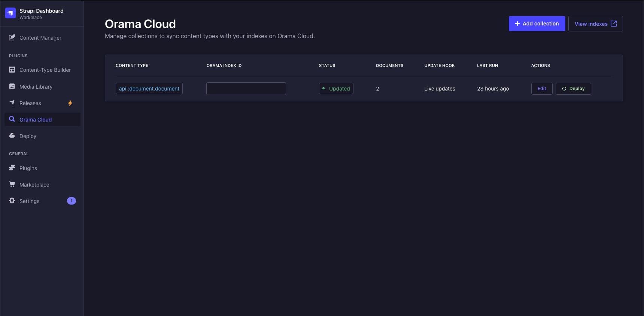The width and height of the screenshot is (644, 316).
Task: Click the Add collection button
Action: [x=537, y=24]
